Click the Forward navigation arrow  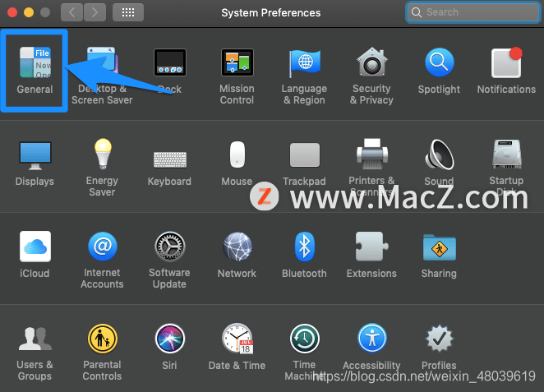95,12
